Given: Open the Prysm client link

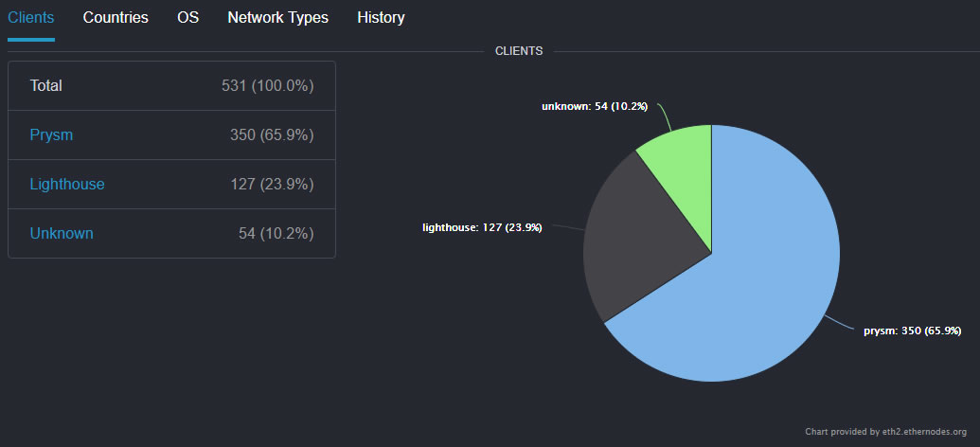Looking at the screenshot, I should click(x=51, y=135).
